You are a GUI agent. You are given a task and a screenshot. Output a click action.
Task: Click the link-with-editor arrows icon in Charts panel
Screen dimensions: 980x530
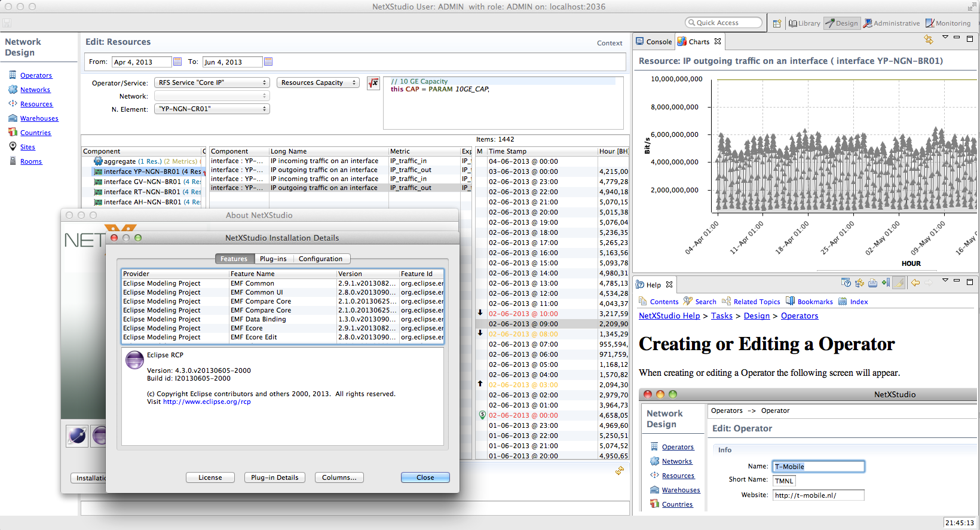pos(929,39)
